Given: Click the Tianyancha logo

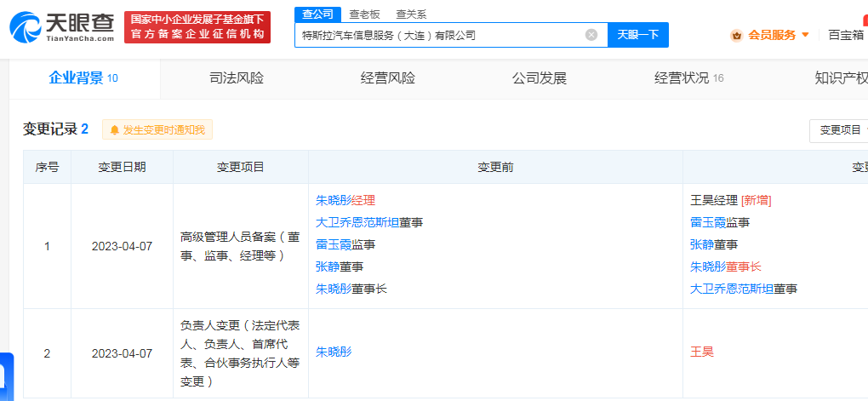Looking at the screenshot, I should coord(62,26).
